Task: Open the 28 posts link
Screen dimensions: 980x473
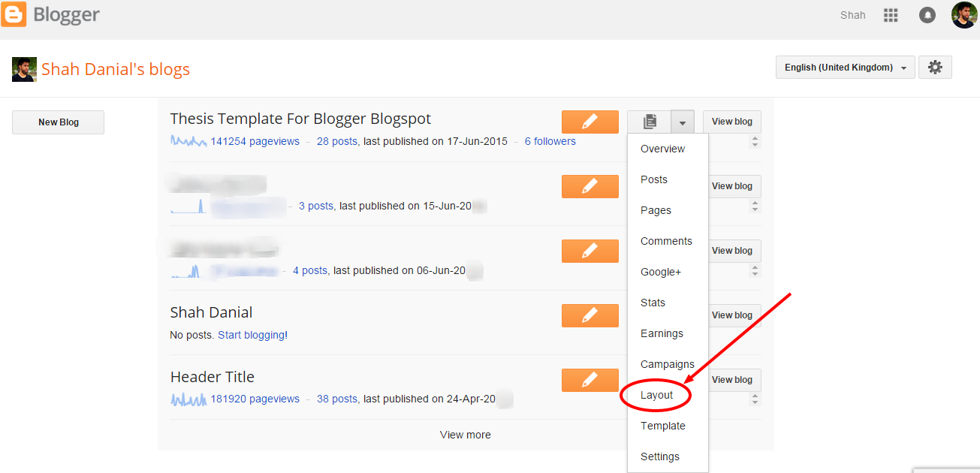Action: (337, 141)
